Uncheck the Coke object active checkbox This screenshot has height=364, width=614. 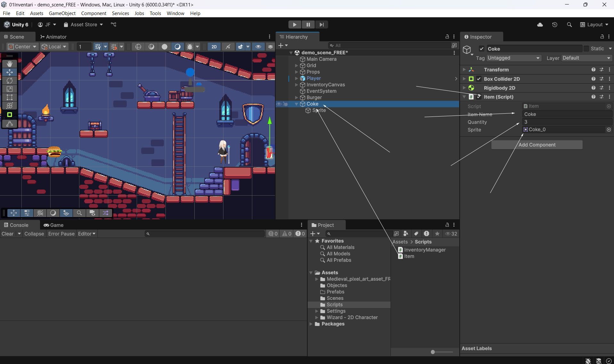(x=481, y=49)
